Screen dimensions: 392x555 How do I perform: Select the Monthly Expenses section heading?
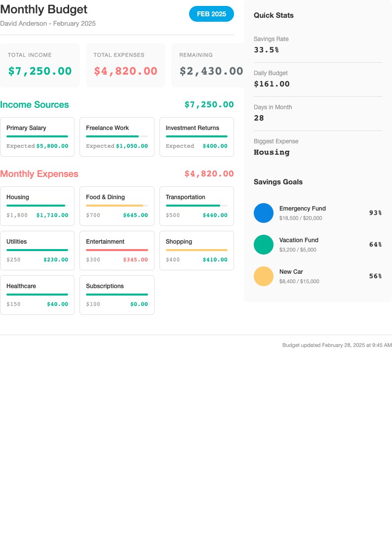(x=39, y=174)
